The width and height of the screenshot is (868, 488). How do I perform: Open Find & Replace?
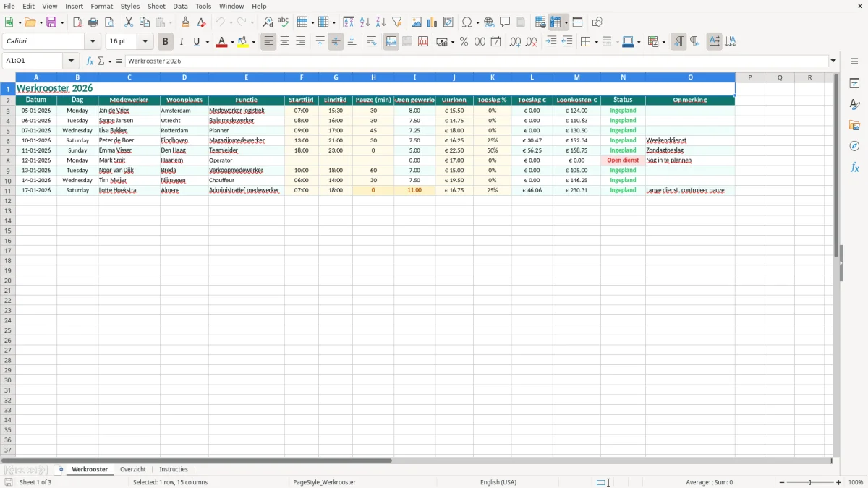click(268, 22)
